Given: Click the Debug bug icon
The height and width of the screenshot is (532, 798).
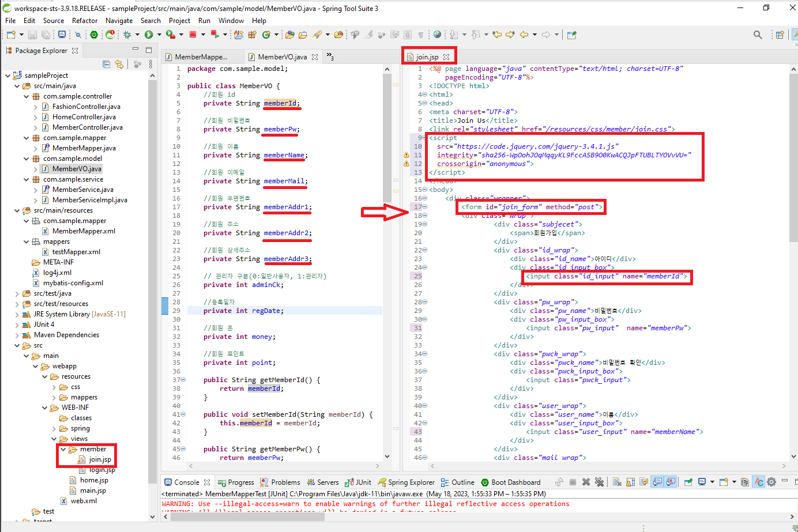Looking at the screenshot, I should pos(127,35).
